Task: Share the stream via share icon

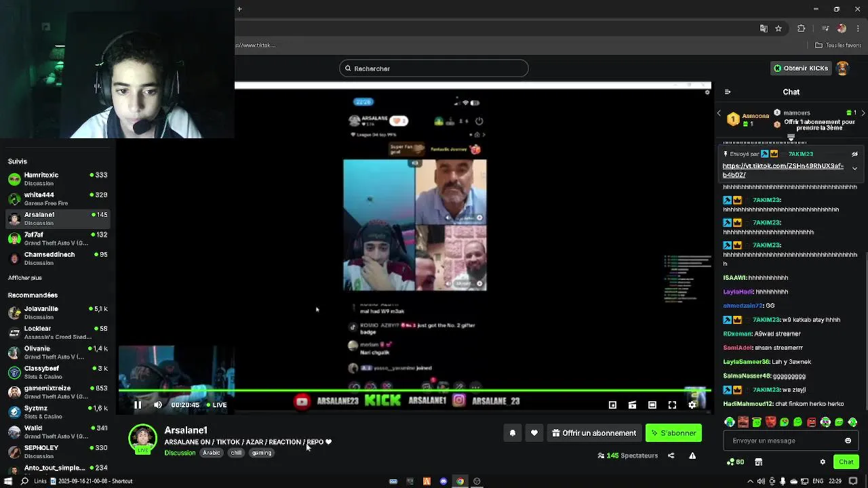Action: [x=671, y=455]
